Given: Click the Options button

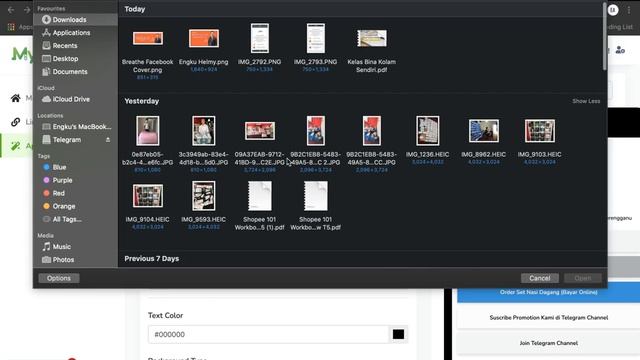Looking at the screenshot, I should click(x=59, y=278).
